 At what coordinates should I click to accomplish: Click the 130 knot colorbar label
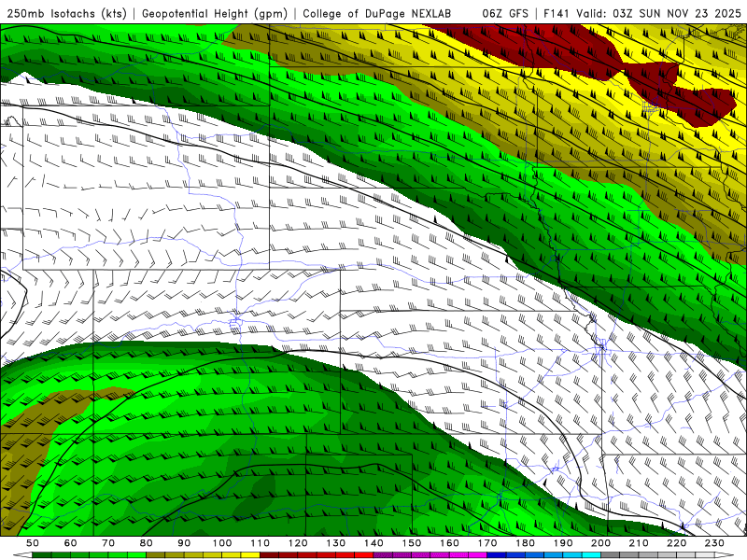336,543
